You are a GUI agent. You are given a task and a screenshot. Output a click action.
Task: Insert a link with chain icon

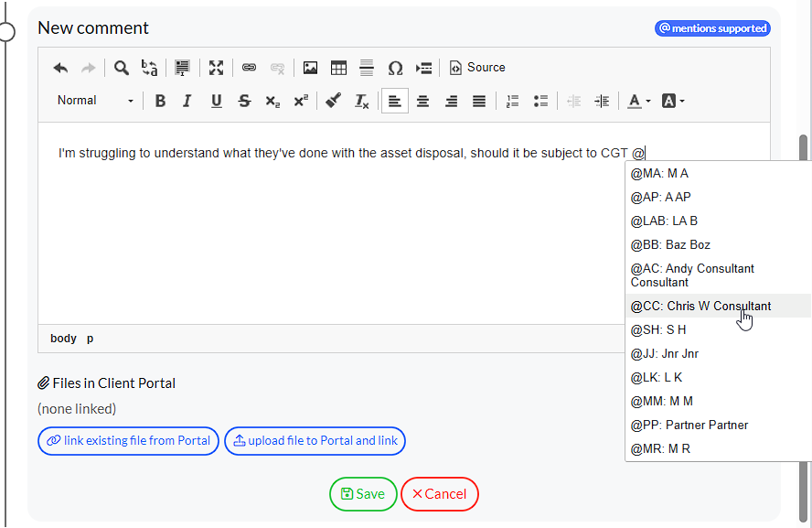249,68
